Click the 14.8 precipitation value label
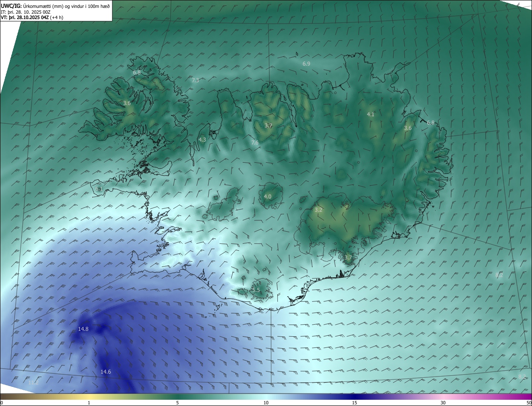 coord(83,329)
